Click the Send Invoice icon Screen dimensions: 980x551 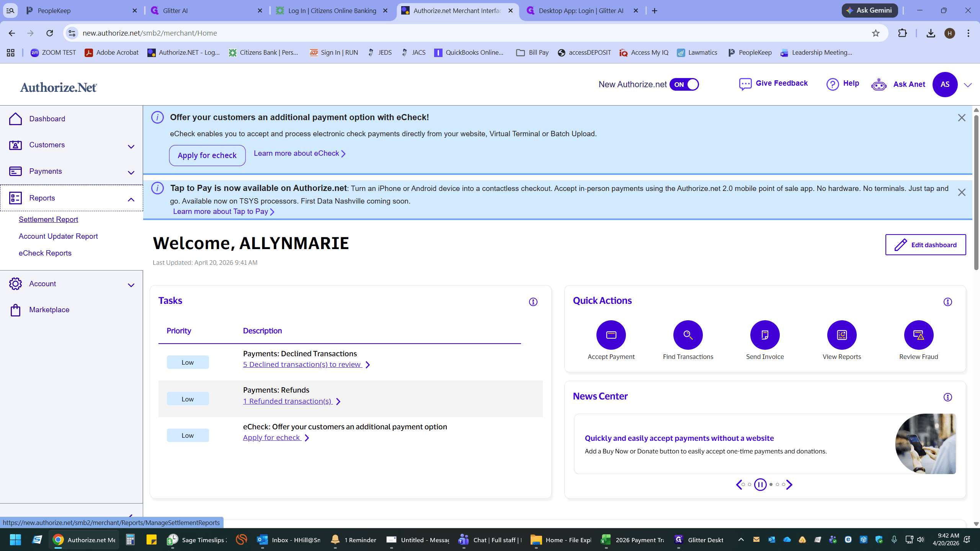[x=765, y=335]
